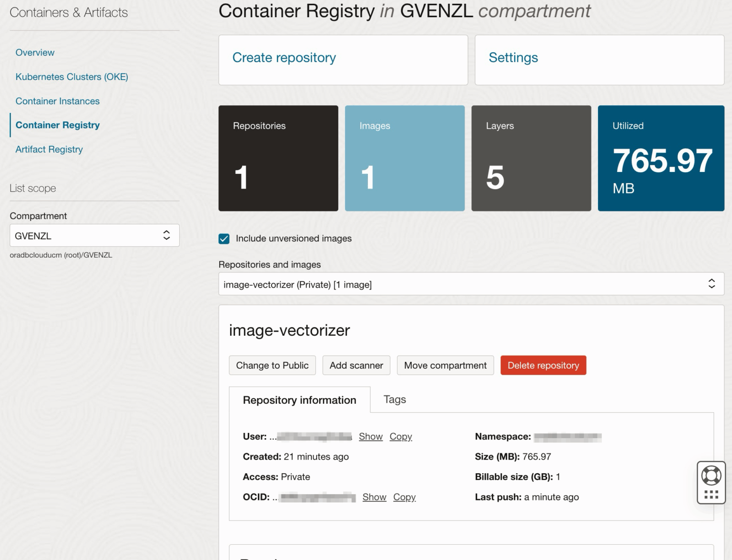The width and height of the screenshot is (732, 560).
Task: Open registry Settings
Action: (513, 58)
